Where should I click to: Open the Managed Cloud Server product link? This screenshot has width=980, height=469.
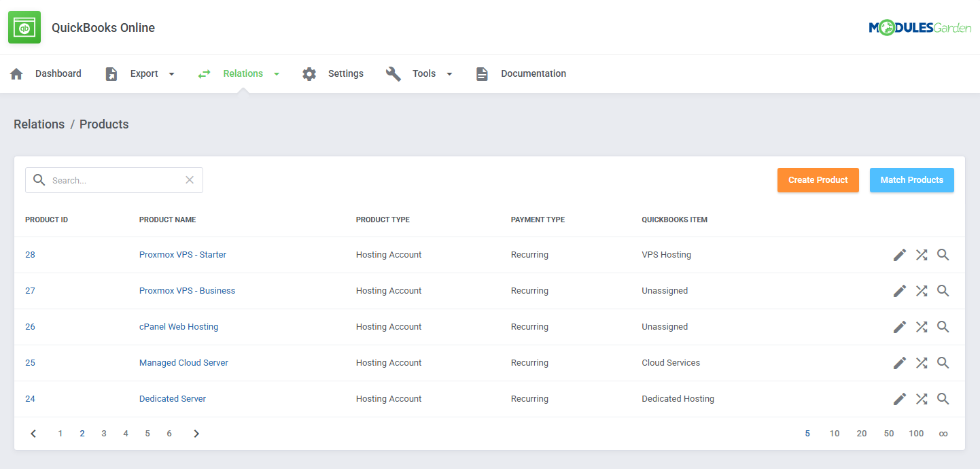(x=183, y=363)
